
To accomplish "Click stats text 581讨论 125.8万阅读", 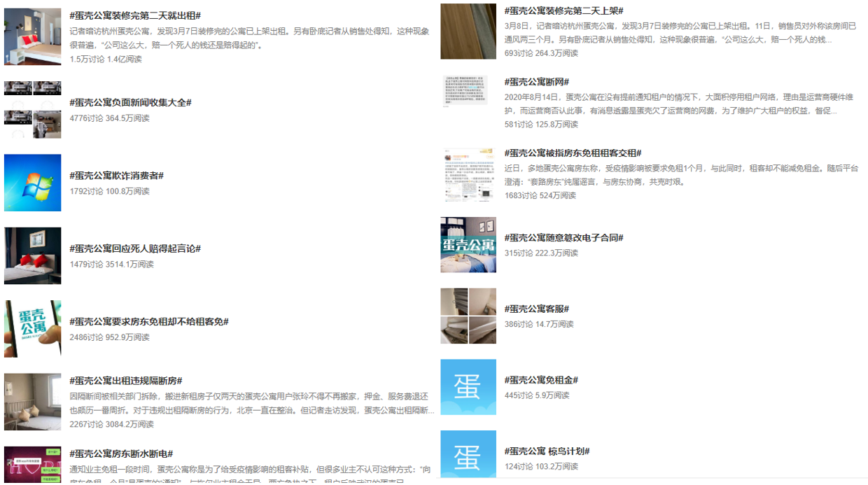I will (541, 125).
